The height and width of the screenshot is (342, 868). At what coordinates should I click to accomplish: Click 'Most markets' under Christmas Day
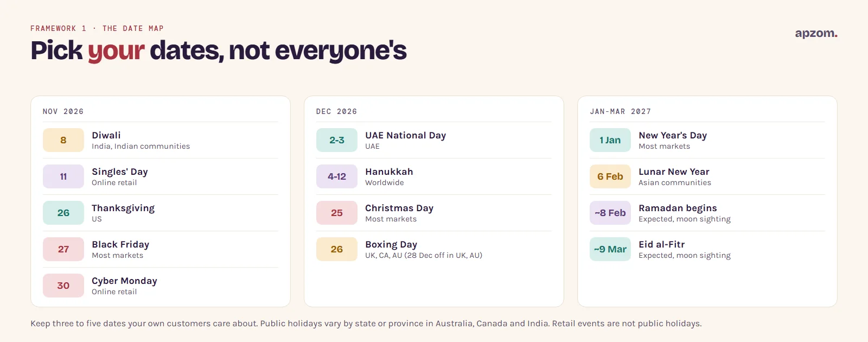coord(391,219)
